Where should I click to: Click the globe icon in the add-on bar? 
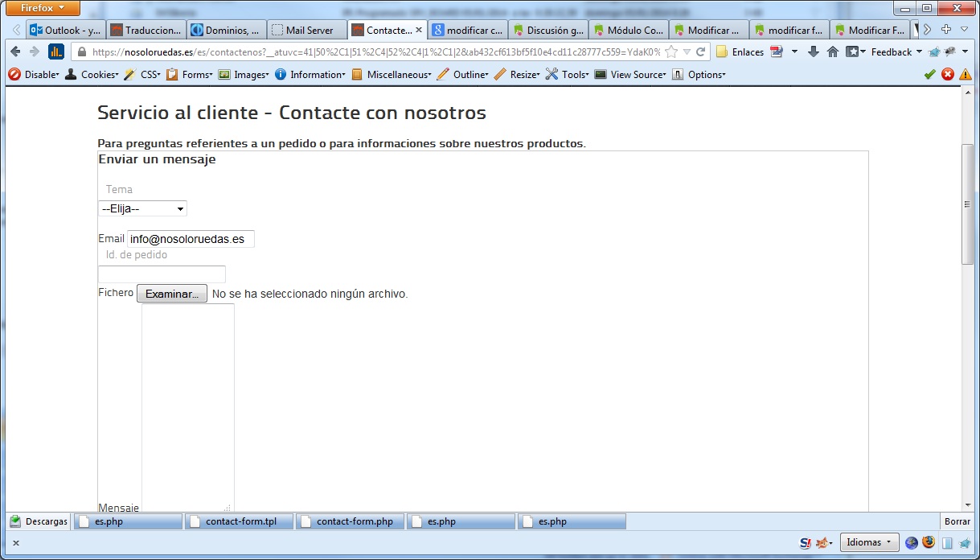(x=911, y=542)
